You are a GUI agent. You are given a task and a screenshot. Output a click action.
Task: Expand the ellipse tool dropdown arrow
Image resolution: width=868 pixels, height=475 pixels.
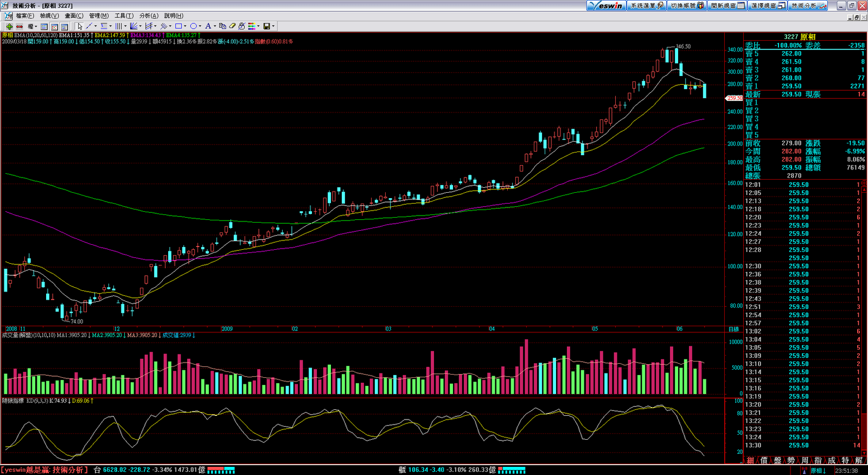pos(200,26)
